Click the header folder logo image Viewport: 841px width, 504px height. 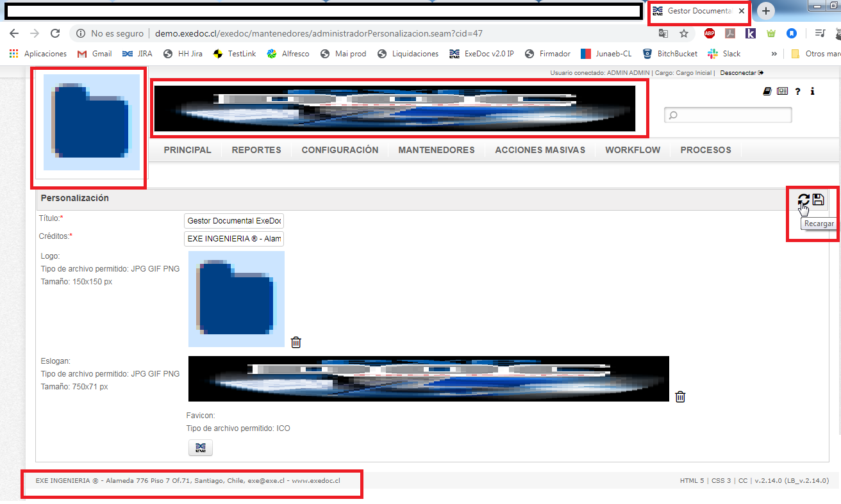coord(92,122)
